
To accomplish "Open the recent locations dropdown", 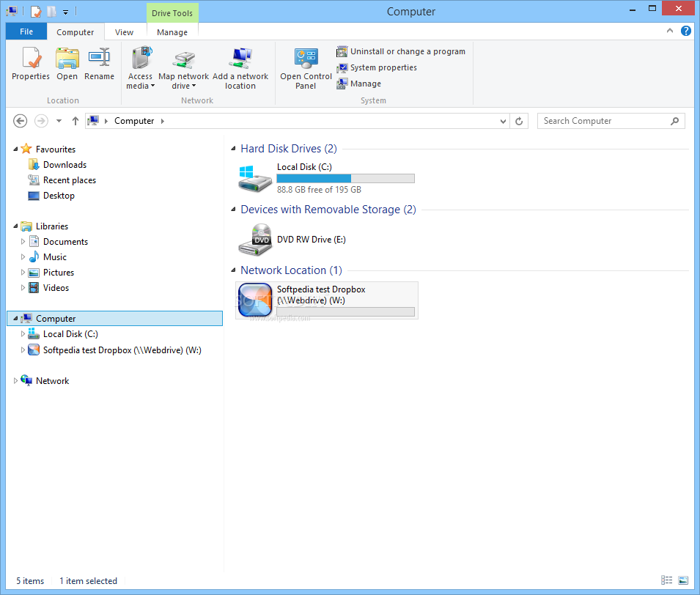I will click(59, 121).
